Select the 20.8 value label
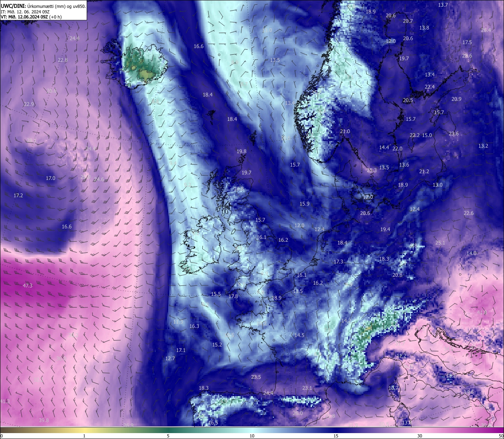 coord(397,275)
